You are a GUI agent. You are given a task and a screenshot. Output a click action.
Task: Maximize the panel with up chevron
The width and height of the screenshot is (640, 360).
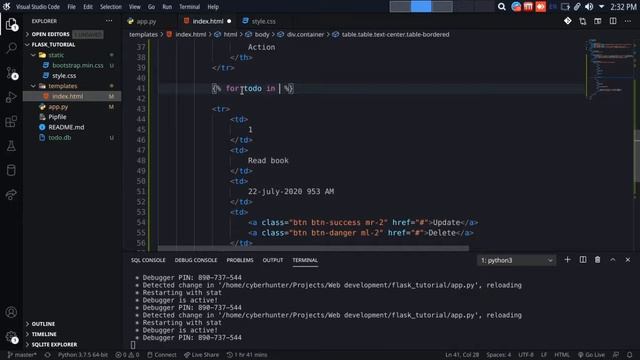pos(613,260)
